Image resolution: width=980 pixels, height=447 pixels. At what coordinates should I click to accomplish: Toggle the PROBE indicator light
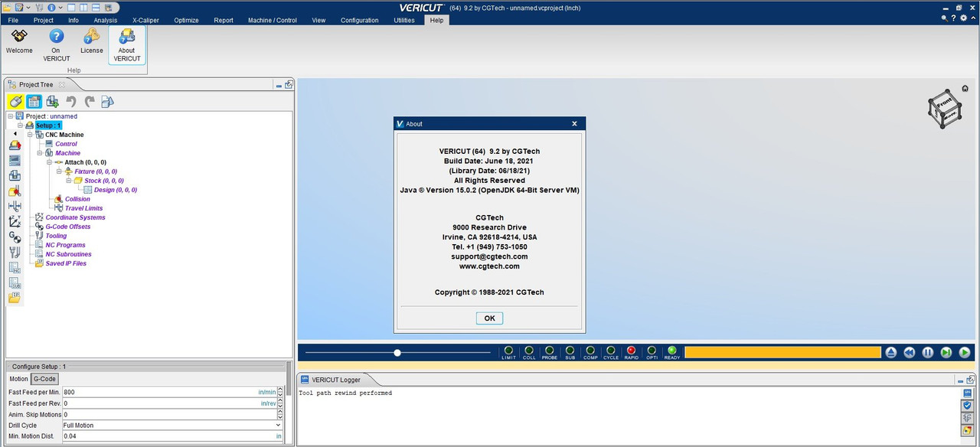550,351
